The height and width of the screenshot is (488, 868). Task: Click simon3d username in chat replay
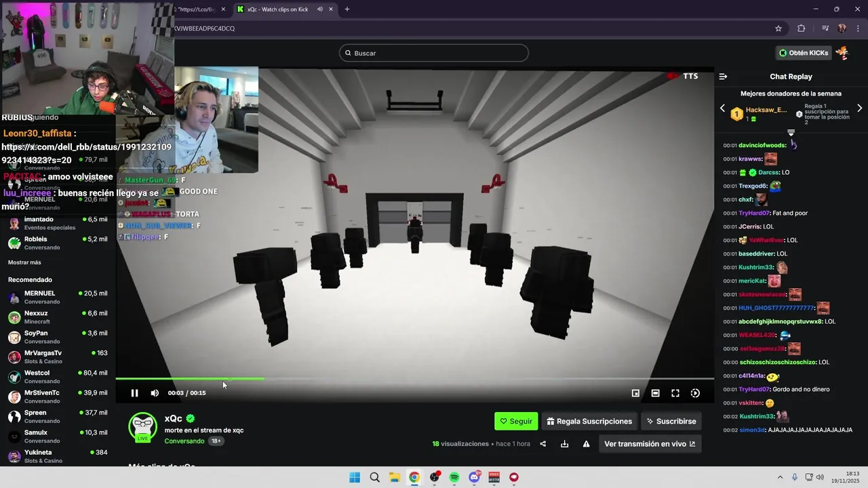(752, 430)
